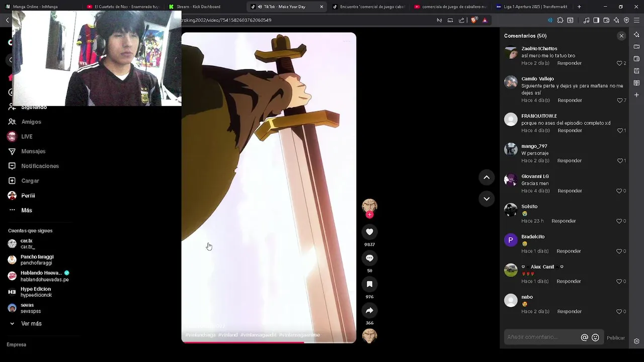The height and width of the screenshot is (362, 644).
Task: Click #vinland hashtag in caption
Action: pyautogui.click(x=228, y=335)
